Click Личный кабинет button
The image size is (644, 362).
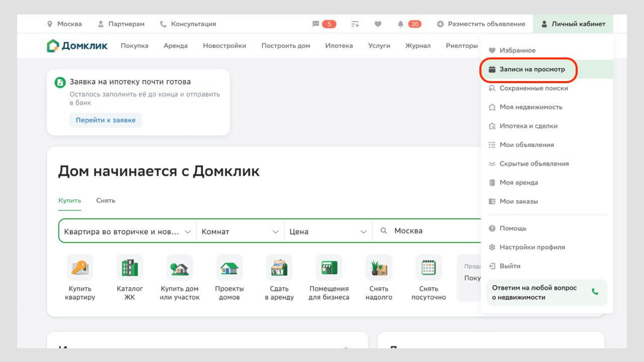[574, 24]
